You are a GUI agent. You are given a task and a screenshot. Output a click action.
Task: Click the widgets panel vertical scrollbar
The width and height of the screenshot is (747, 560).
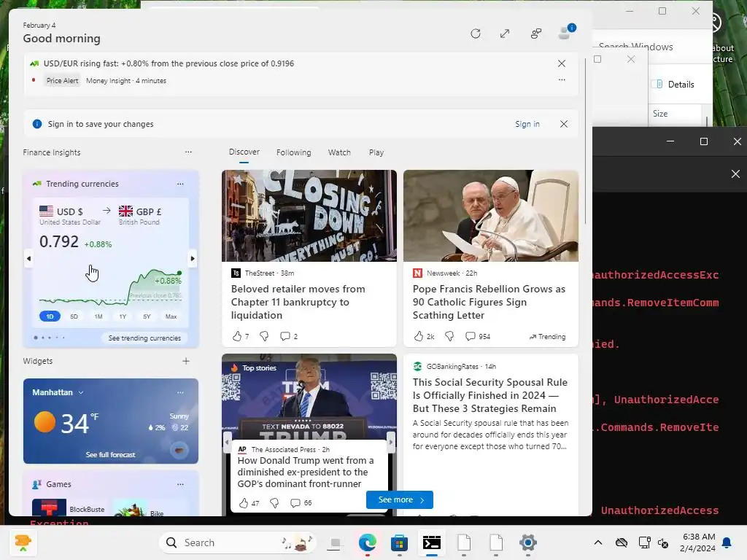click(x=586, y=141)
